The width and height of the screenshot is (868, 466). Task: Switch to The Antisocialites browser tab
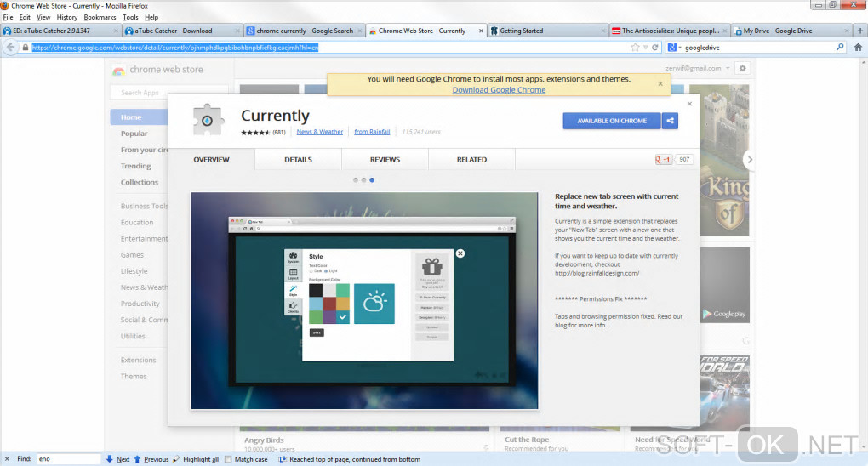click(x=670, y=31)
